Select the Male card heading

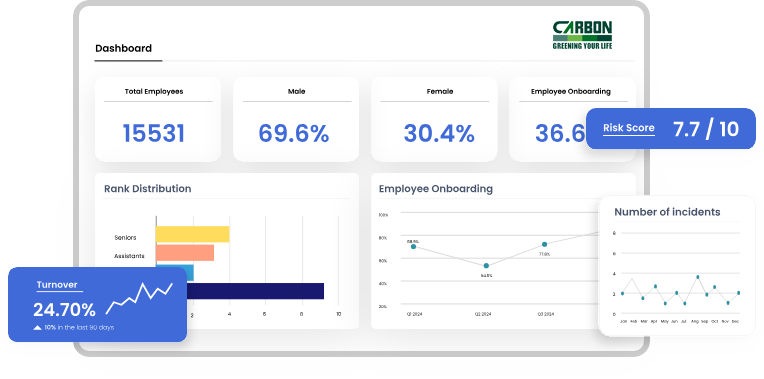point(297,91)
